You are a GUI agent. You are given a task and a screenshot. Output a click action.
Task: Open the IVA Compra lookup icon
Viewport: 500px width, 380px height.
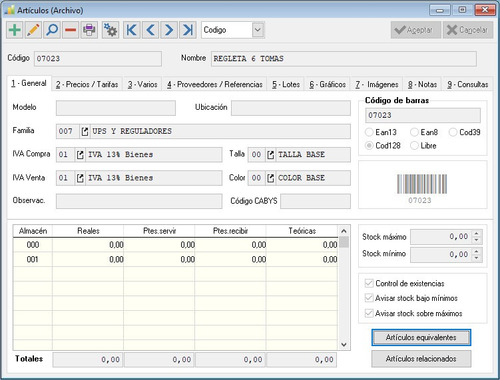[80, 155]
